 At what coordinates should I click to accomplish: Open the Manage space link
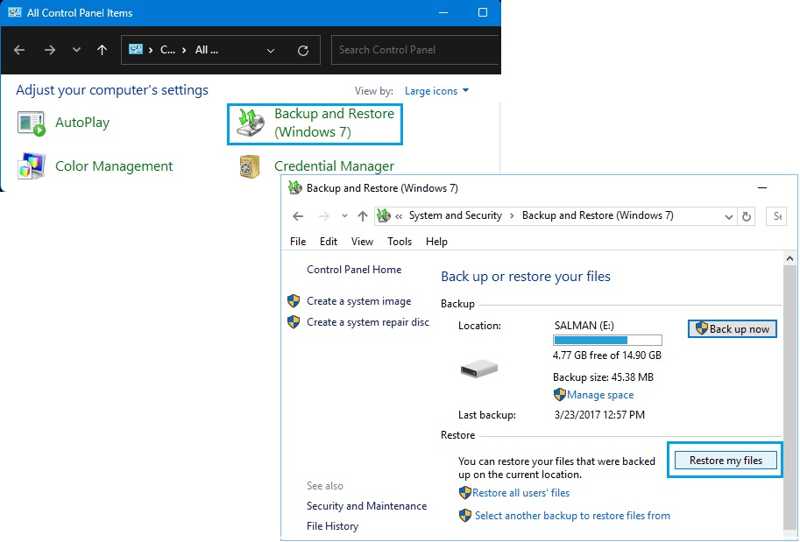[600, 395]
